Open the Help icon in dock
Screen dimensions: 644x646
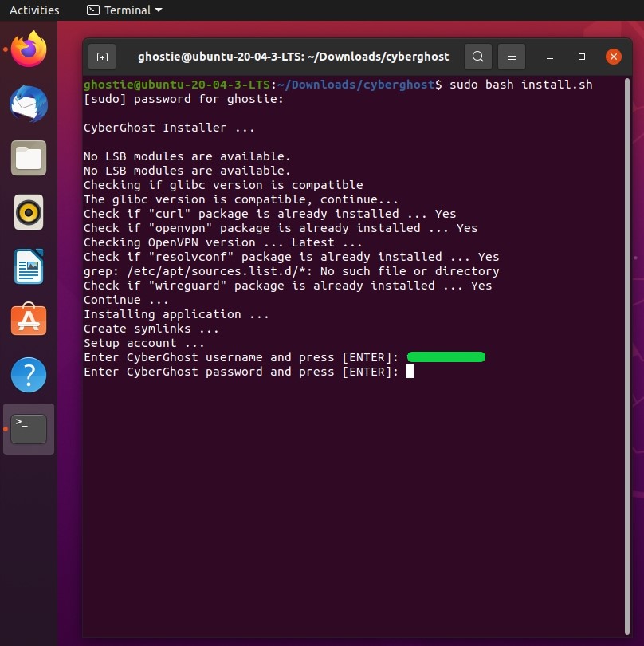click(x=29, y=375)
